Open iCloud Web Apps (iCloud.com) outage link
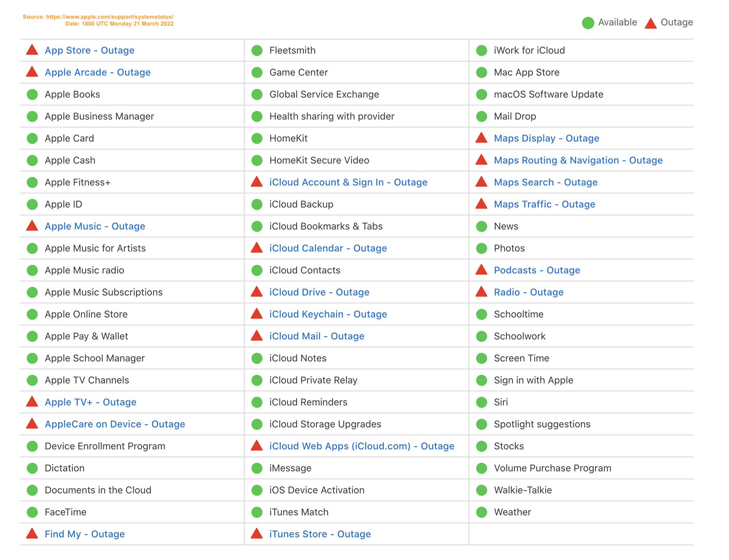Viewport: 729px width, 560px height. tap(361, 446)
